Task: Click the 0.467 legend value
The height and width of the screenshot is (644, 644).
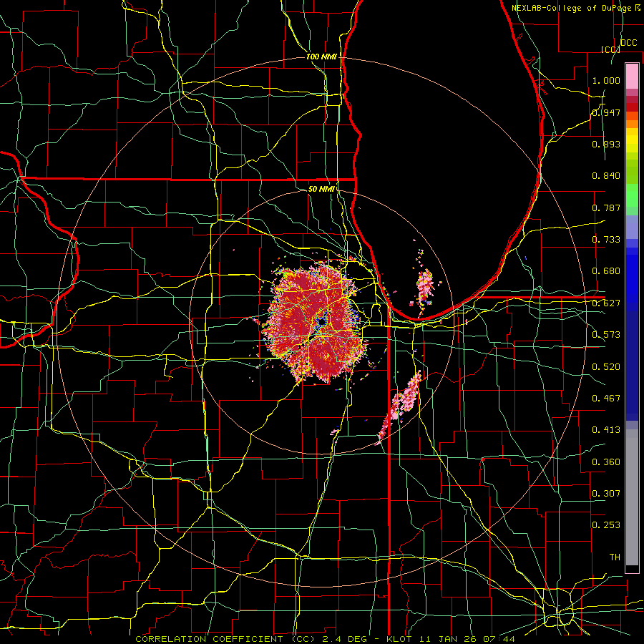Action: tap(606, 399)
